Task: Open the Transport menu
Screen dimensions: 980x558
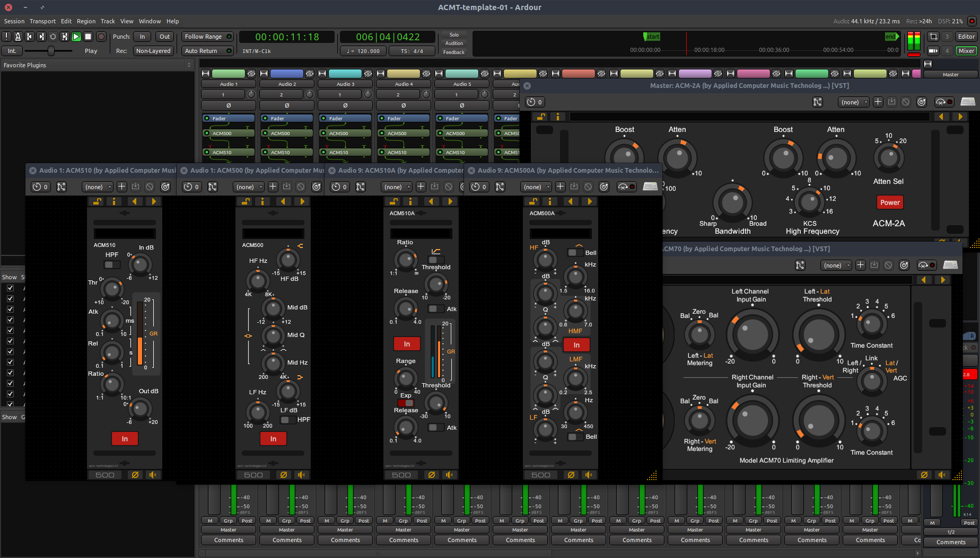Action: (42, 21)
